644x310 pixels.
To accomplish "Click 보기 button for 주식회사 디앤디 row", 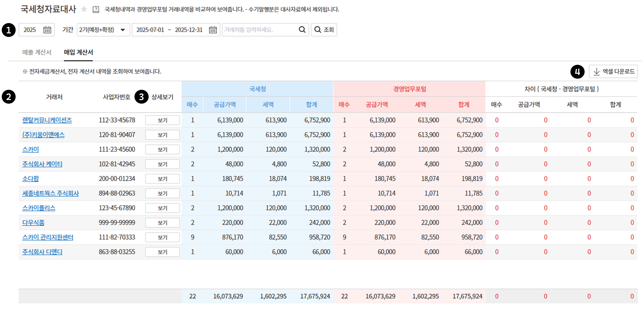I will 162,252.
